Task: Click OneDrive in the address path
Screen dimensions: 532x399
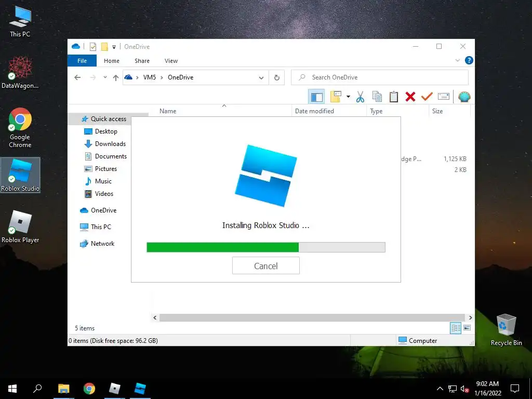Action: [x=180, y=77]
